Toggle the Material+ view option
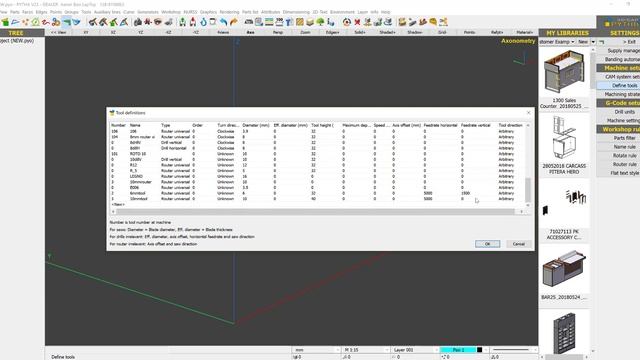The image size is (640, 360). tap(524, 32)
